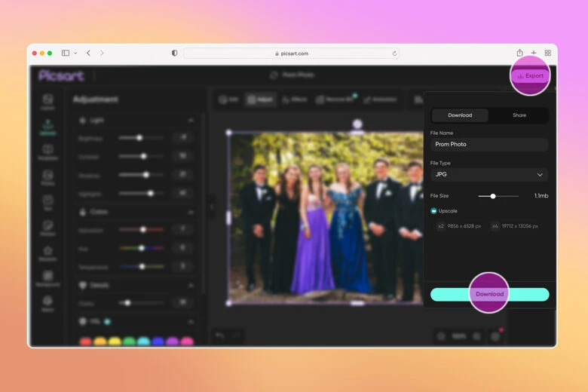The width and height of the screenshot is (588, 392).
Task: Select the red HSL color swatch
Action: [x=86, y=341]
